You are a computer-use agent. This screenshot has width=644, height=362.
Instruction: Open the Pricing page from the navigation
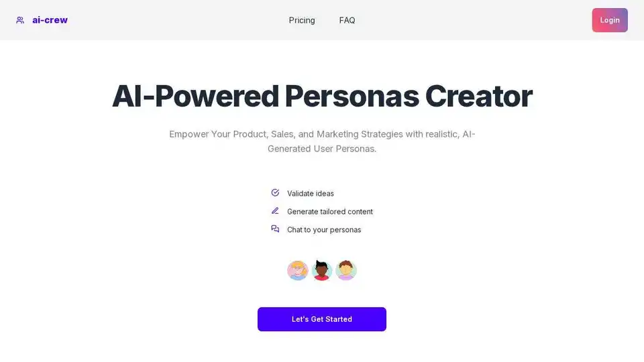pyautogui.click(x=302, y=20)
